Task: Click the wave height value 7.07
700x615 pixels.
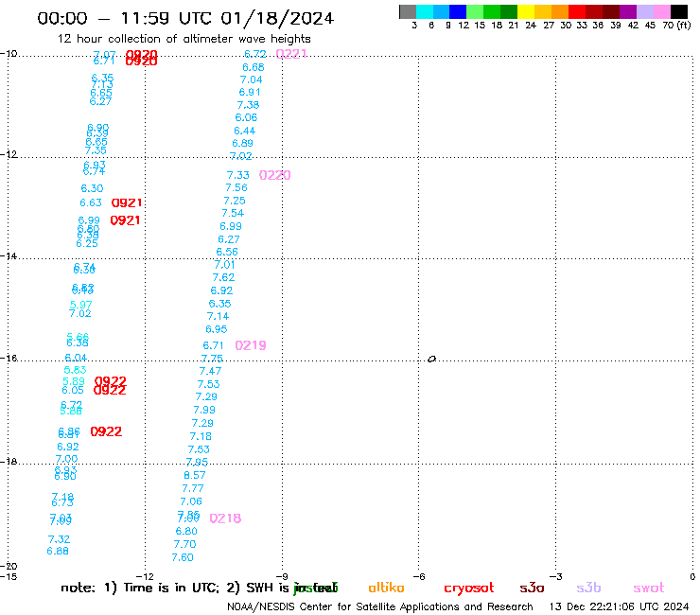Action: tap(104, 54)
